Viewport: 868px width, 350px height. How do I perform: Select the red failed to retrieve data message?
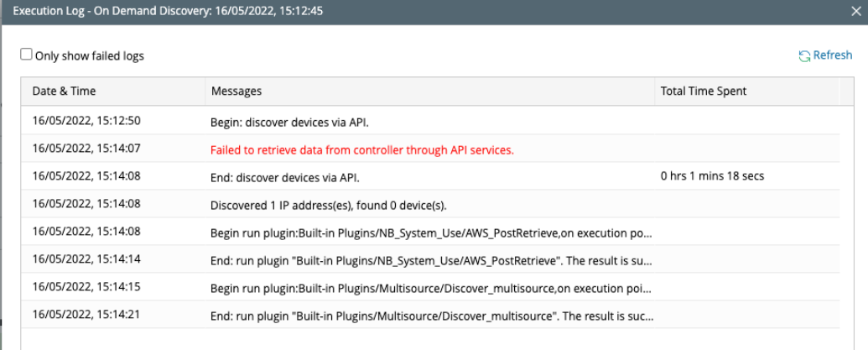point(361,149)
